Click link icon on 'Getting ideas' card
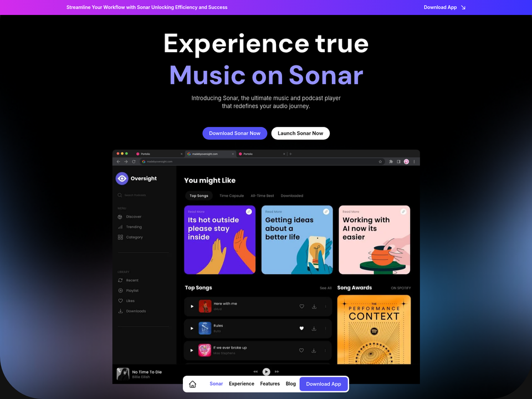The image size is (532, 399). point(326,212)
